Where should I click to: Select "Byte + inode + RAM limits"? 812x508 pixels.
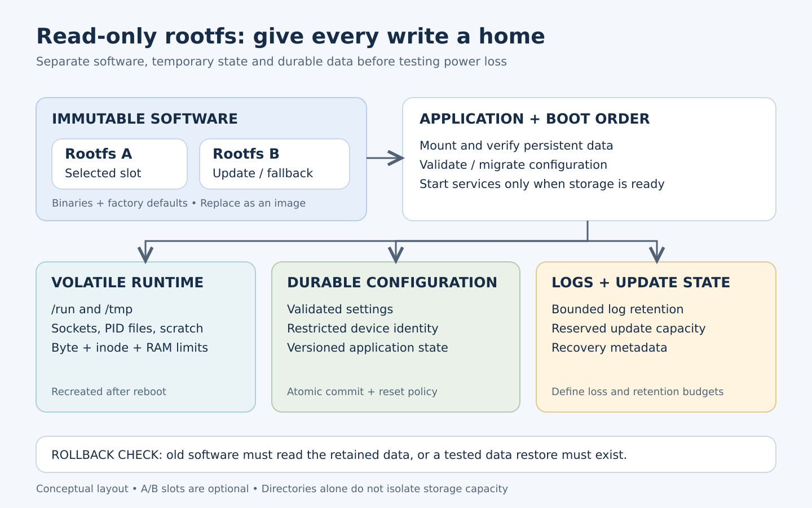(x=130, y=348)
